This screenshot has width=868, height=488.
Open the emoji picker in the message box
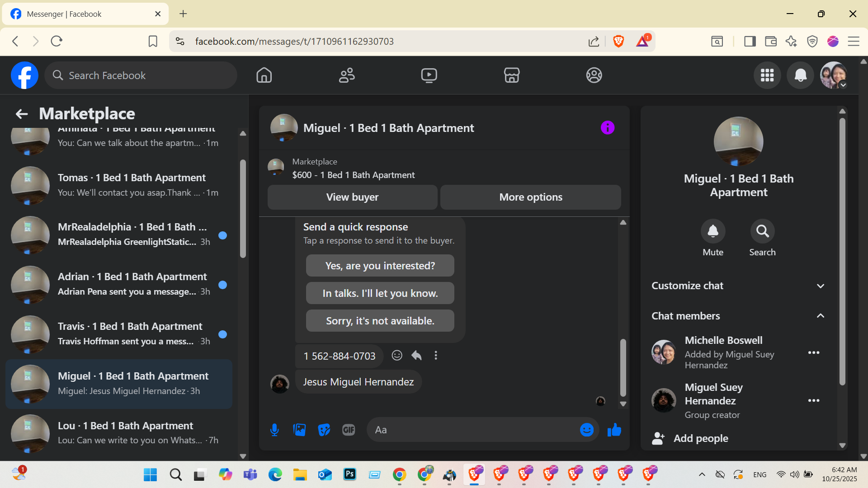pos(587,430)
